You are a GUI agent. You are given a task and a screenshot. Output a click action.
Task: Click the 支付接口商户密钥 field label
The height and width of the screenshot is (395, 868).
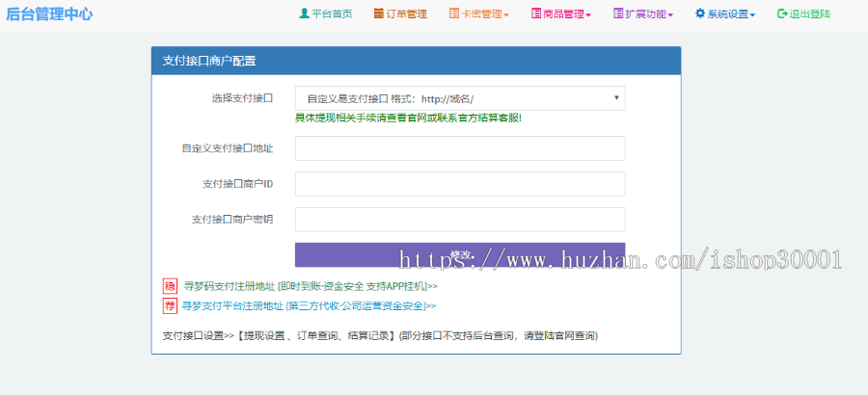[232, 219]
